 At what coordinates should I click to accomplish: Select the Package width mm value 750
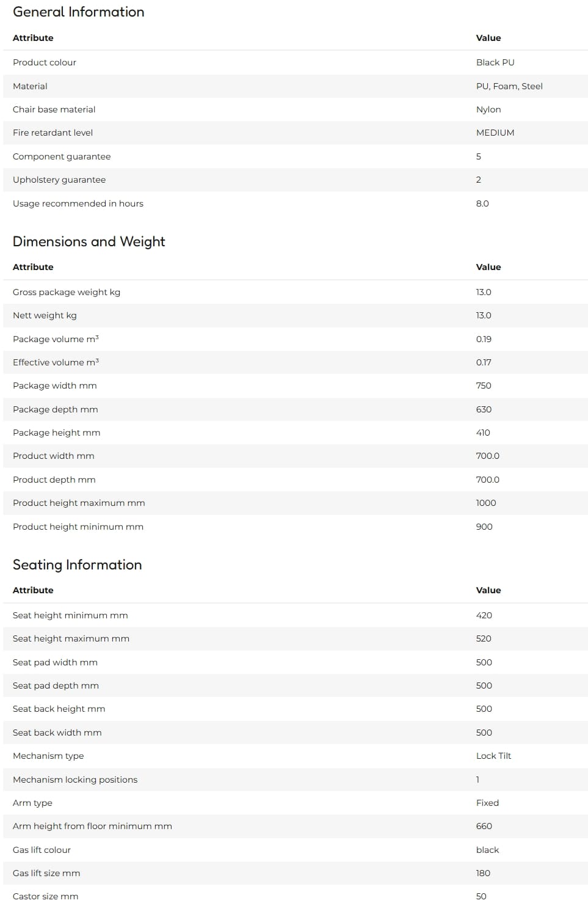484,386
